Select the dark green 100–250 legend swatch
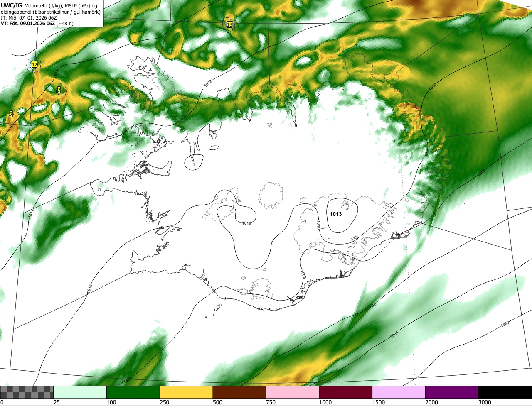The image size is (532, 406). 133,392
